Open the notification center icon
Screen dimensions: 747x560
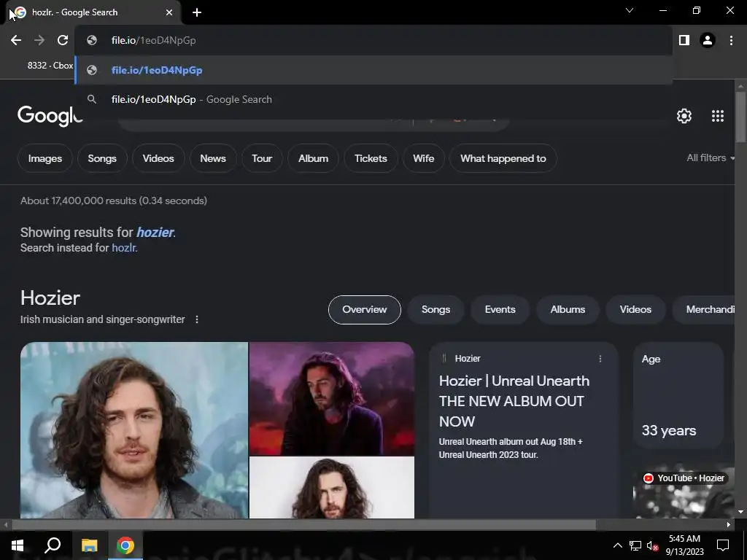click(723, 545)
